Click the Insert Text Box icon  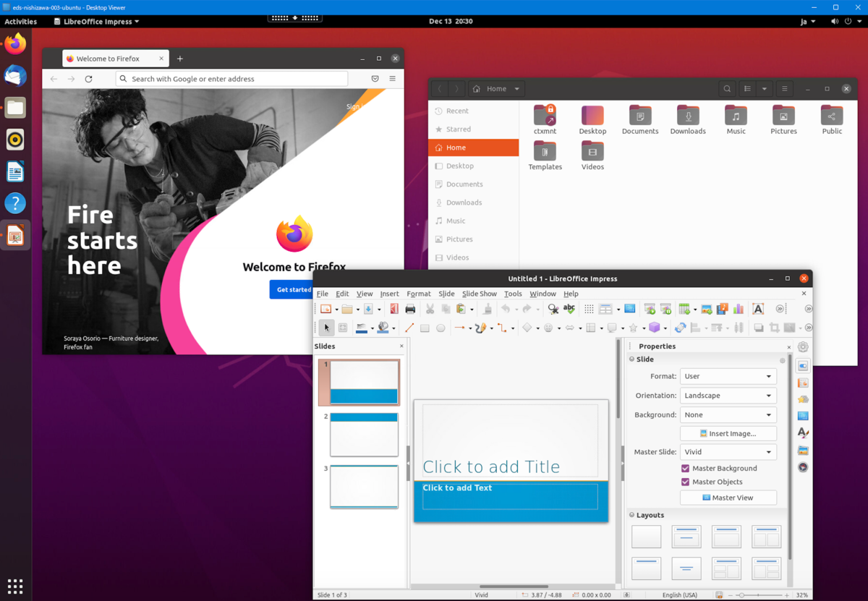pos(757,310)
